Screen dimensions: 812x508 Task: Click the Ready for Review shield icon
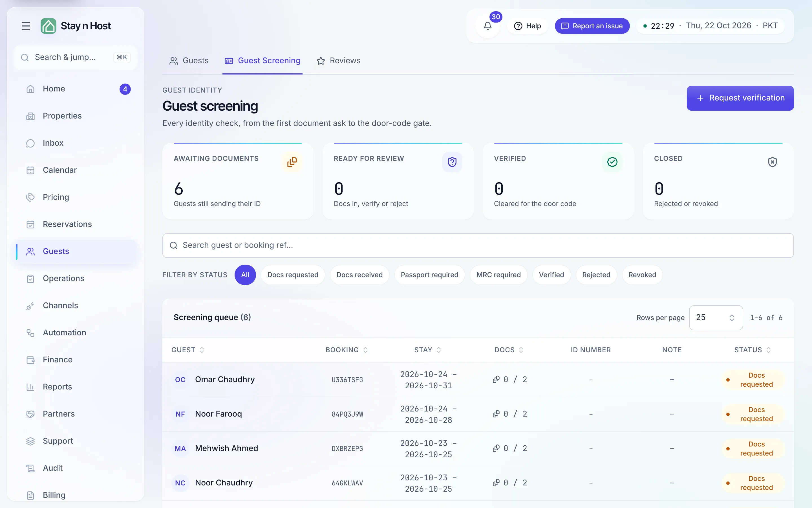coord(452,162)
